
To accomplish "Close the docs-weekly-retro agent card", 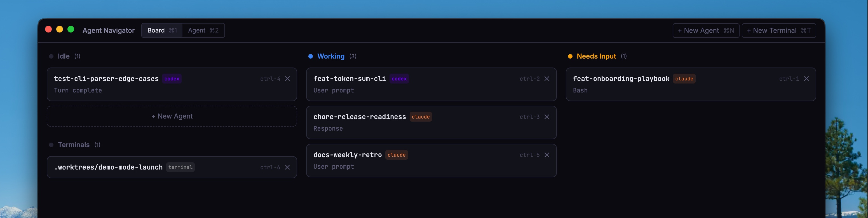I will point(547,155).
